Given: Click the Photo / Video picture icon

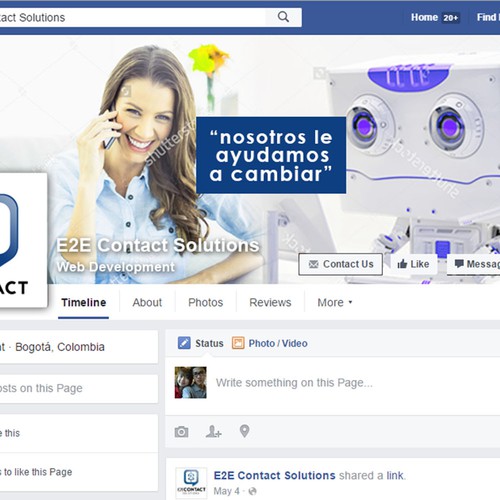Looking at the screenshot, I should click(238, 343).
